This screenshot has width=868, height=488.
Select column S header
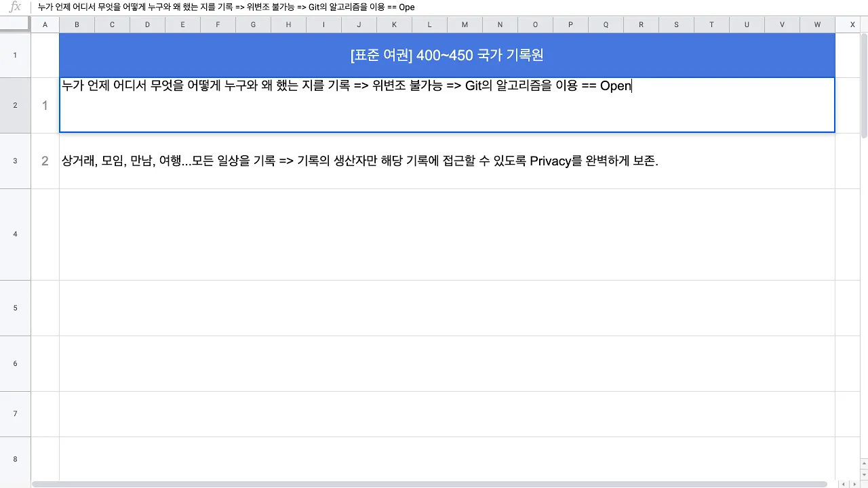tap(676, 24)
